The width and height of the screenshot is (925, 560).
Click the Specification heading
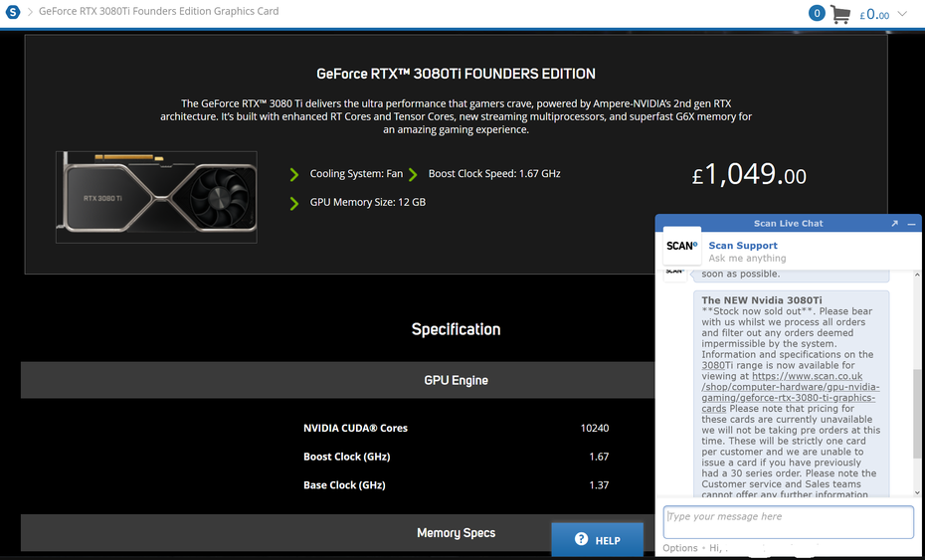point(456,329)
